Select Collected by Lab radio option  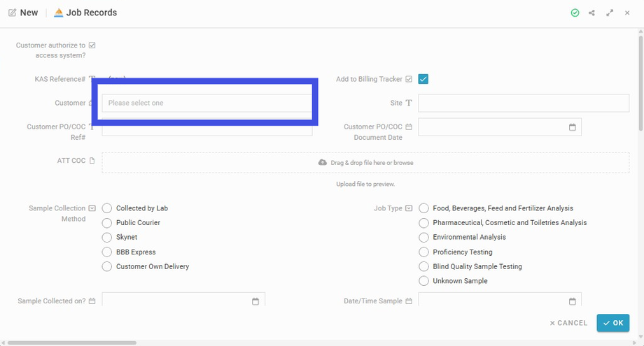[x=107, y=208]
